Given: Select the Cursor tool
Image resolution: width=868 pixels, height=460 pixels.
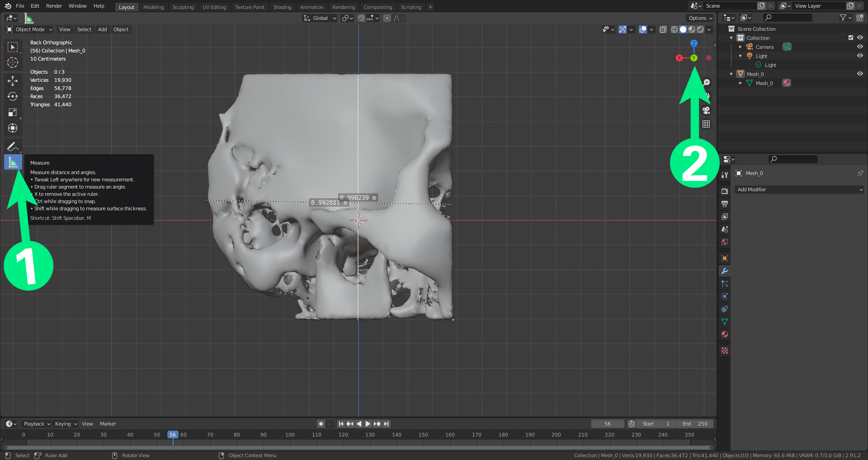Looking at the screenshot, I should pyautogui.click(x=13, y=62).
